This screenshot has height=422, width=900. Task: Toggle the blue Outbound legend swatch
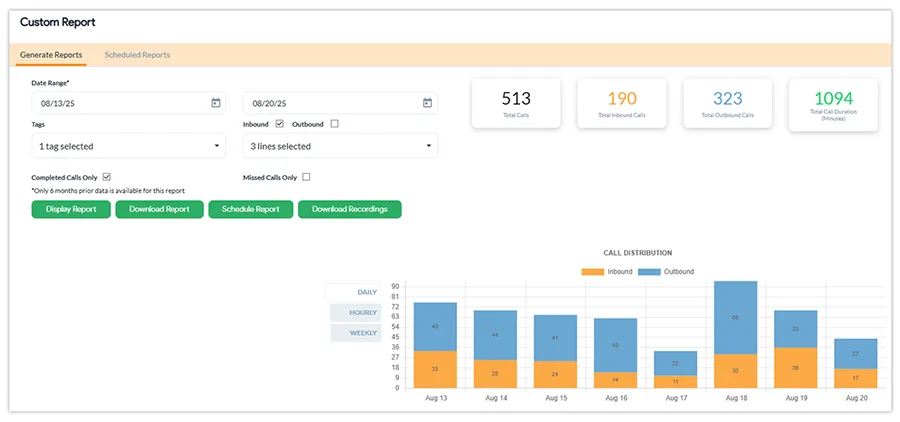tap(649, 272)
